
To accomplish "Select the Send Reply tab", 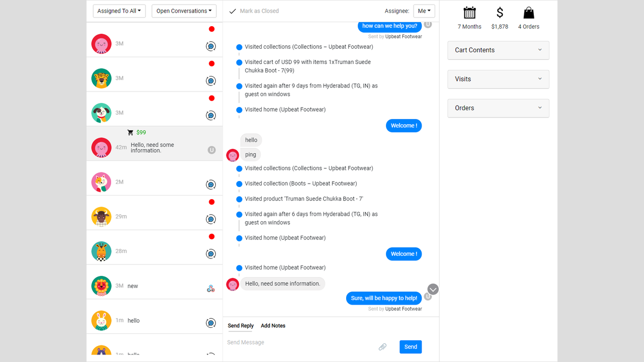I will (240, 326).
